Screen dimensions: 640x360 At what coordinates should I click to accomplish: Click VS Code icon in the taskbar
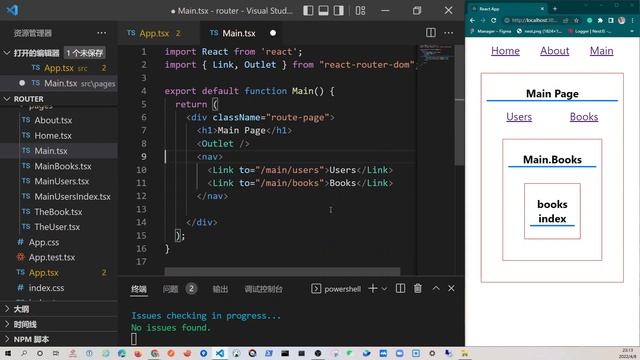point(220,353)
